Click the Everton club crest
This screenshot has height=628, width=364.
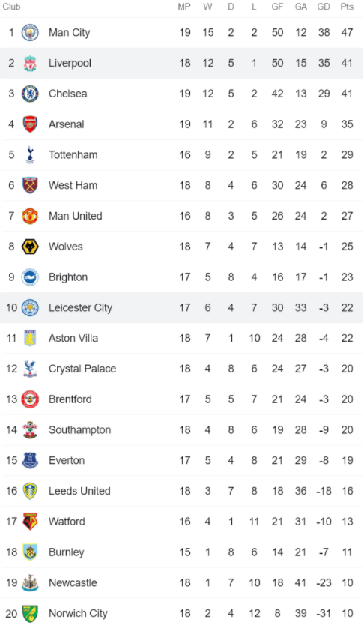pos(30,460)
